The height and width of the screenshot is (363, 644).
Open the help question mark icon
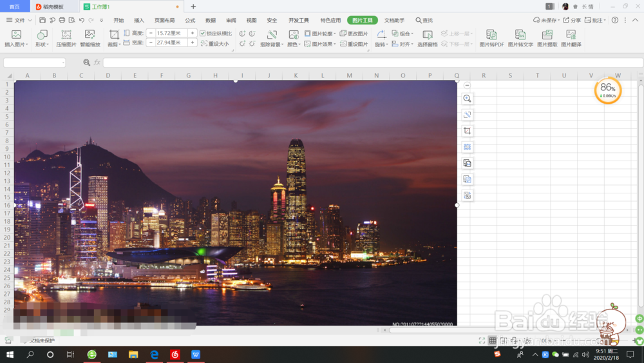(x=615, y=20)
